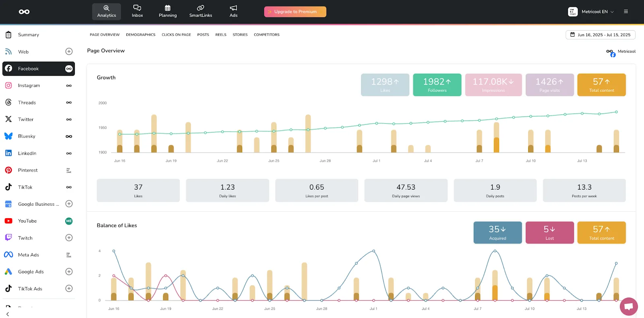The height and width of the screenshot is (318, 644).
Task: Open the Ads megaphone icon
Action: (233, 8)
